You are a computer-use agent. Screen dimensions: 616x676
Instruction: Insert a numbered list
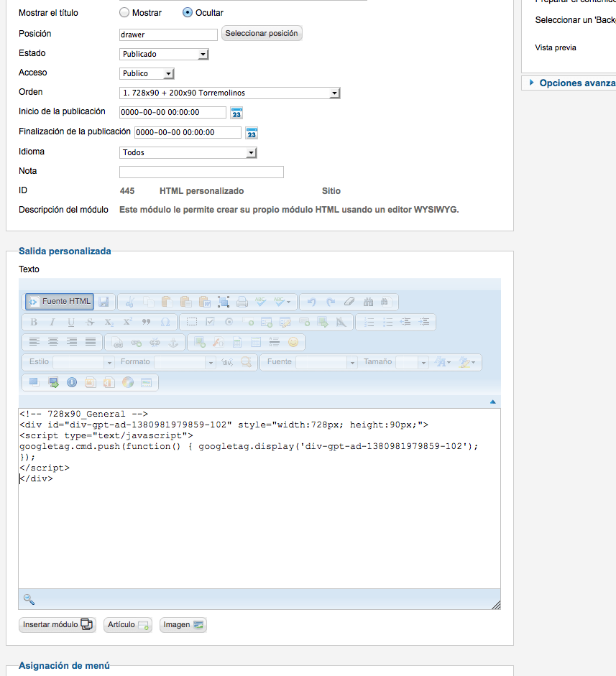click(369, 322)
